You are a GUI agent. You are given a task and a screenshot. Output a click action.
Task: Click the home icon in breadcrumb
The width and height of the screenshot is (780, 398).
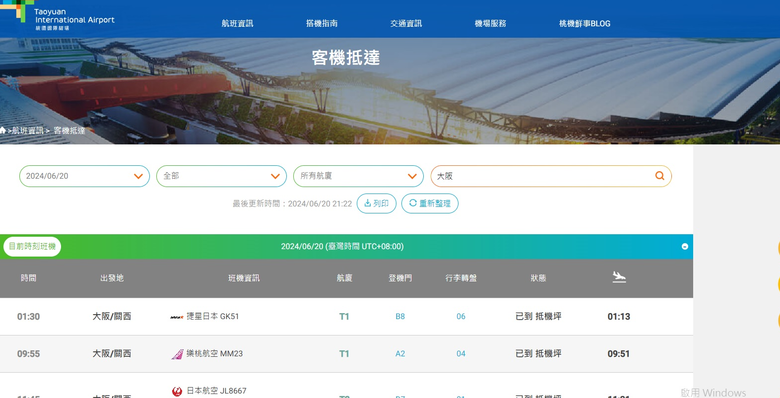coord(3,130)
